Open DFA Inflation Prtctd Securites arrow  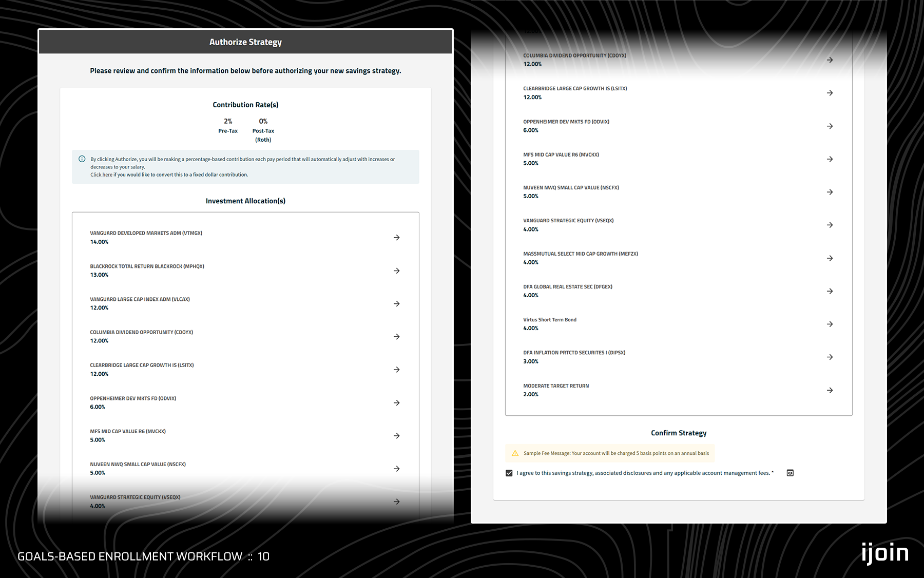830,357
